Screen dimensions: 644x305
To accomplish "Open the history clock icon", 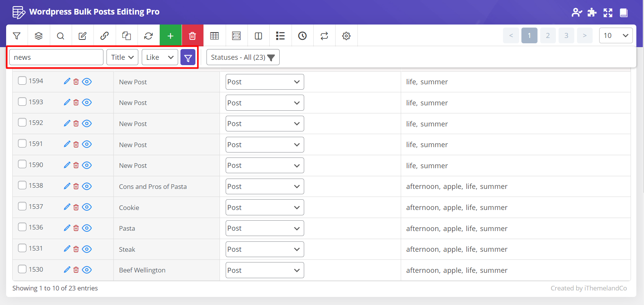I will coord(302,36).
